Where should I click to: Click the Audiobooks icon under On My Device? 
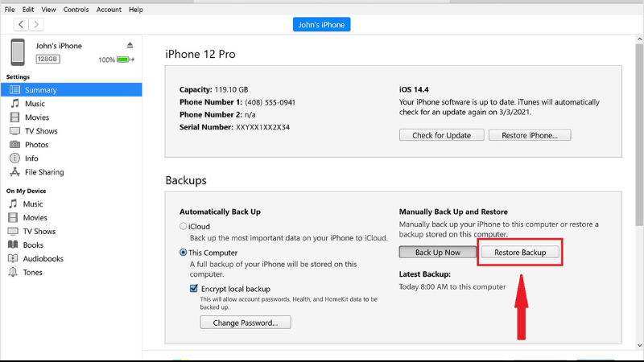tap(13, 258)
